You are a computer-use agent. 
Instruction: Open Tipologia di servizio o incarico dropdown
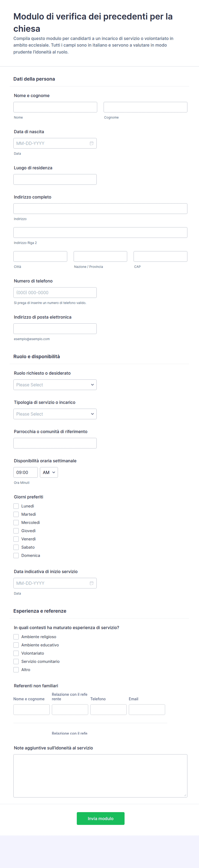(55, 414)
